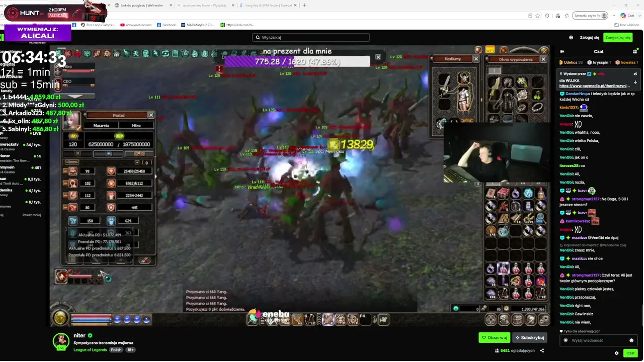
Task: Click the "18+" mature tag
Action: [x=130, y=350]
